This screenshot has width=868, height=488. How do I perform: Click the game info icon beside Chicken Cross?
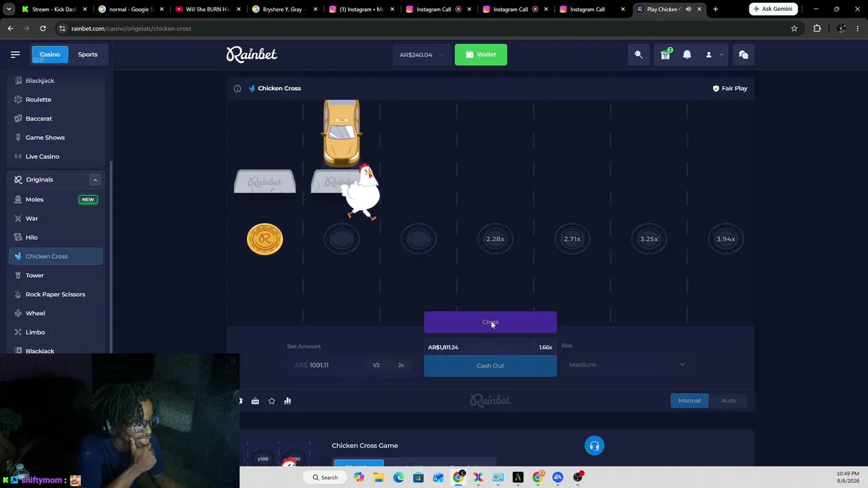(237, 88)
